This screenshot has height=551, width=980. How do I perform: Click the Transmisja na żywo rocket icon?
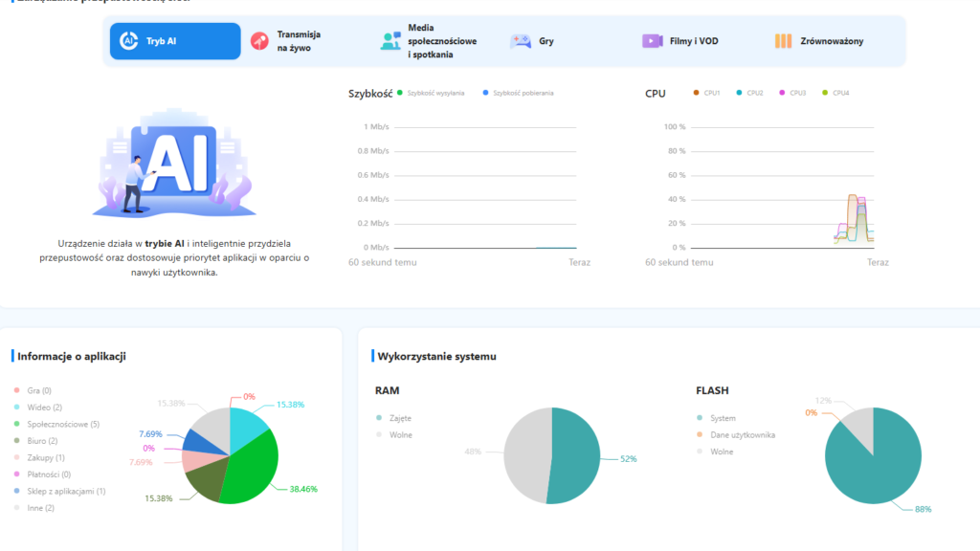[259, 41]
